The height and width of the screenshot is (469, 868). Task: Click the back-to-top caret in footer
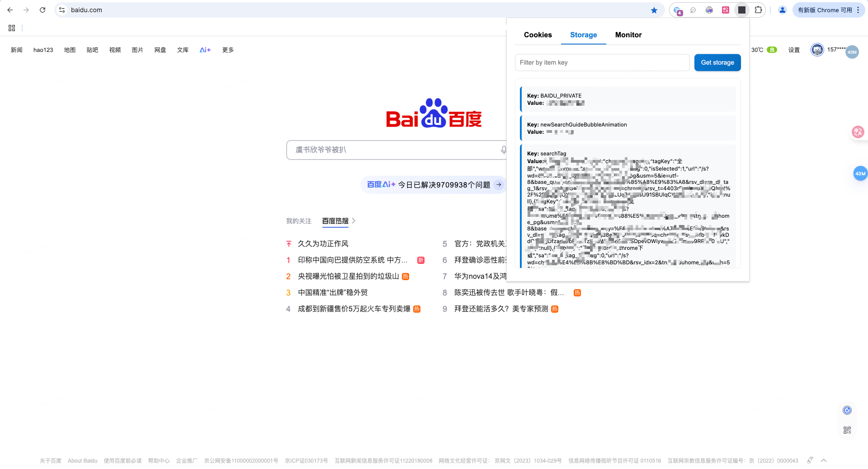point(824,460)
